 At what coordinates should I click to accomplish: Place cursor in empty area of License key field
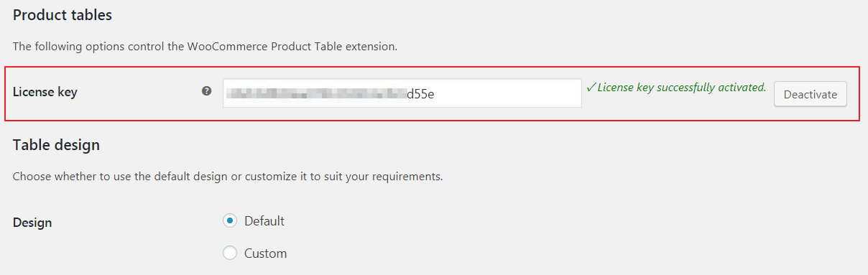[x=507, y=93]
